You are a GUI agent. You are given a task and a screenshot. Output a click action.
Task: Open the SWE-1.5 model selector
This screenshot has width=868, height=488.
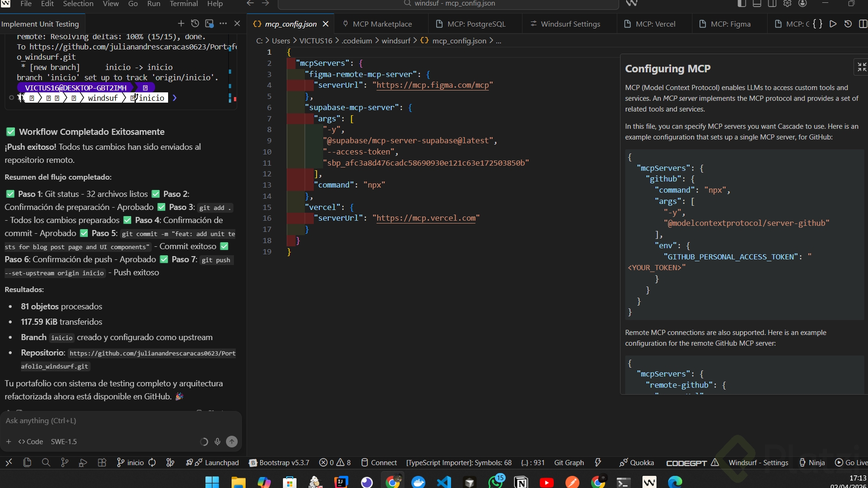(64, 442)
